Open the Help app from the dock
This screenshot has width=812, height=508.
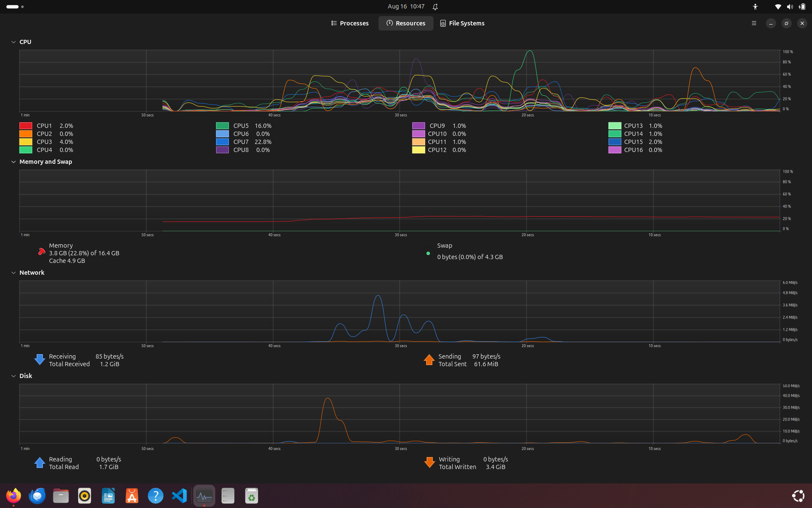click(x=156, y=495)
